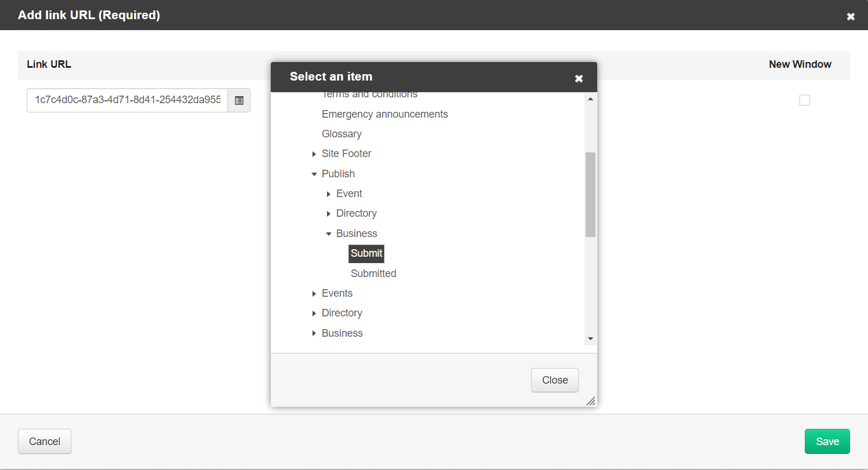Collapse the Business node under Publish
868x470 pixels.
329,234
